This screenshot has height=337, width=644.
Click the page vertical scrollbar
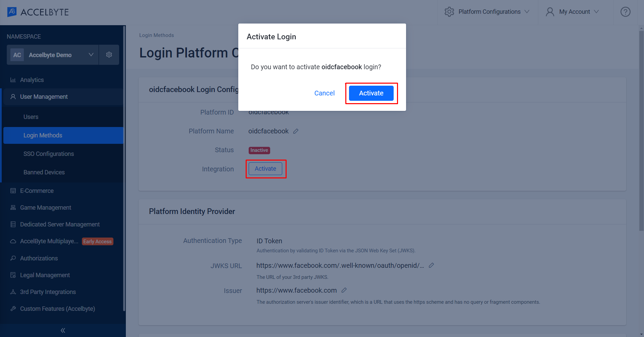[x=641, y=131]
